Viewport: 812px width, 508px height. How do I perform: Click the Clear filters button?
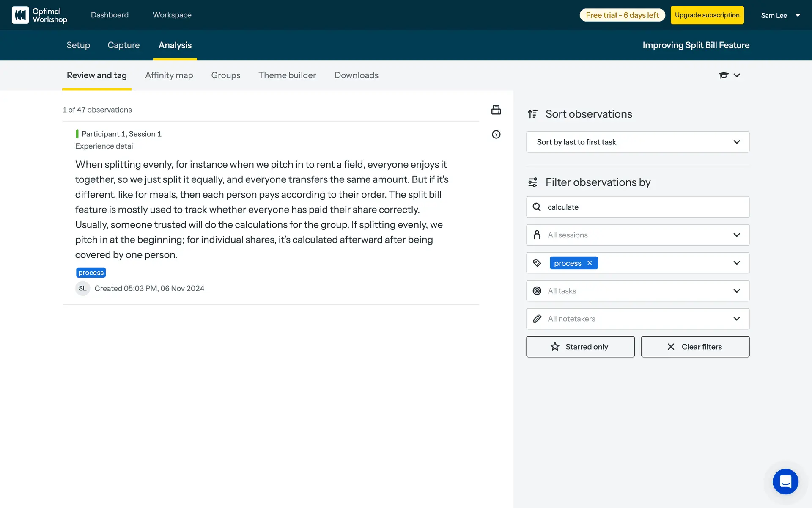click(695, 347)
